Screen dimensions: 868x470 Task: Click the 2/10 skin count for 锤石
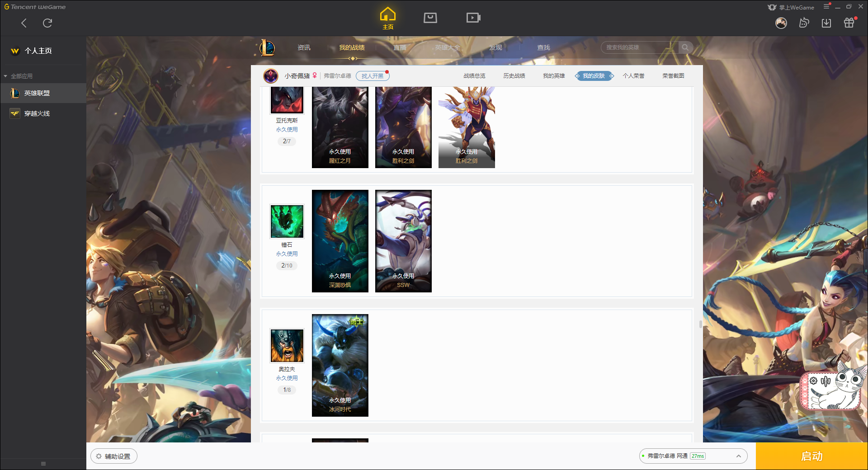(x=287, y=266)
